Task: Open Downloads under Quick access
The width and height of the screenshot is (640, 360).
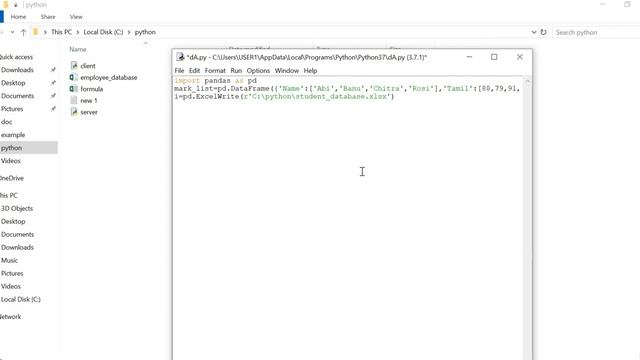Action: pos(17,70)
